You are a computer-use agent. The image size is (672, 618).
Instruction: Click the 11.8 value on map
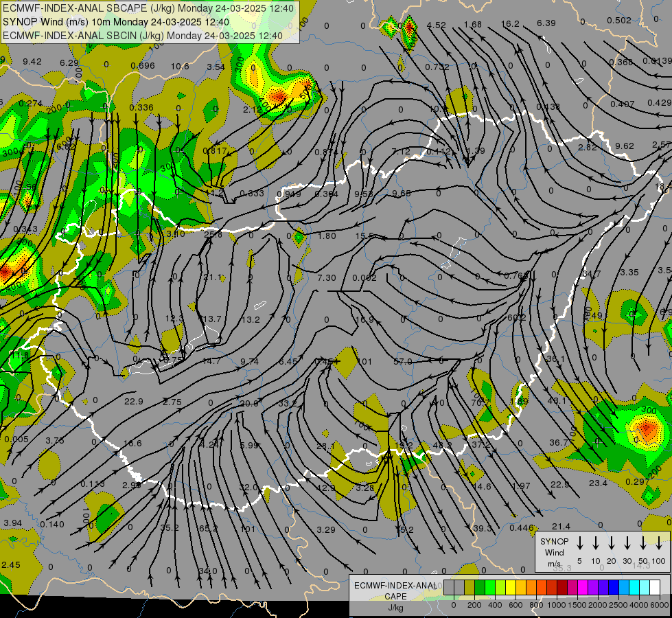click(x=20, y=356)
